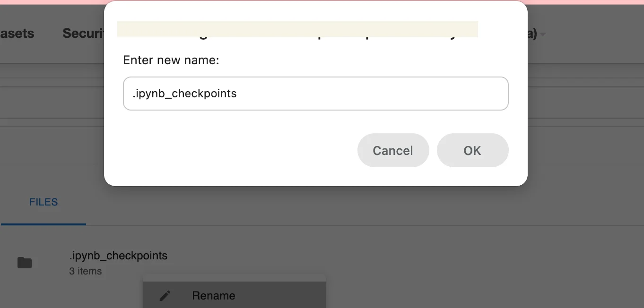
Task: Open the Security item in top navigation
Action: 83,34
